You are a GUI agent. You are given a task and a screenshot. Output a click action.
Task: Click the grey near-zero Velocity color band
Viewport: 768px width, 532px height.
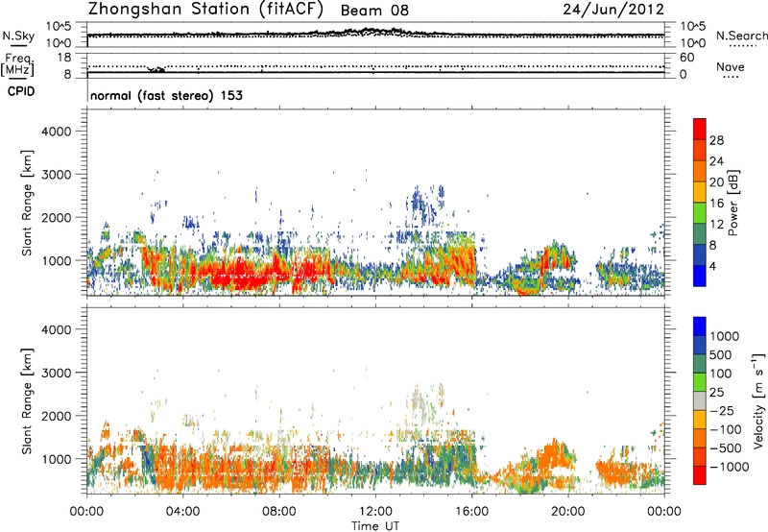[700, 401]
